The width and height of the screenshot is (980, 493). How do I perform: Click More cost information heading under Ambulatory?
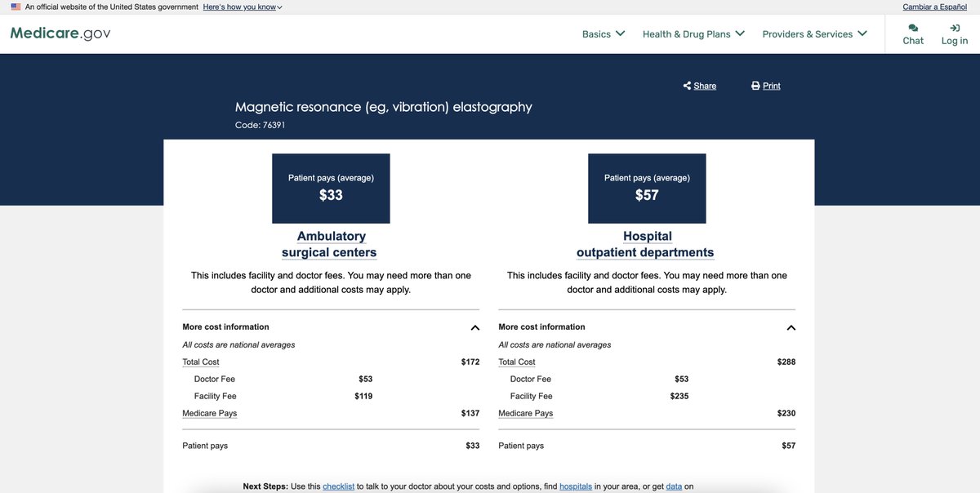(x=225, y=326)
